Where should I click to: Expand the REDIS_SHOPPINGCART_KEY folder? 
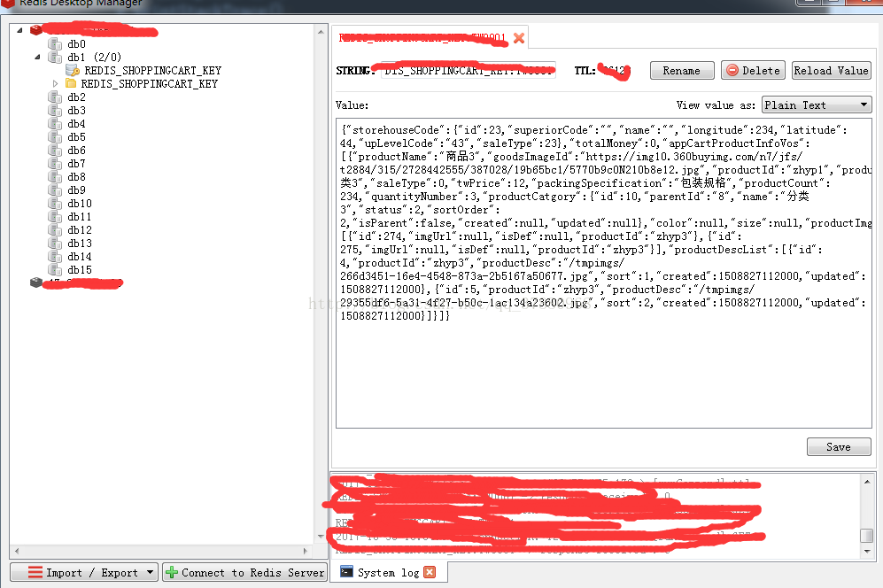55,83
